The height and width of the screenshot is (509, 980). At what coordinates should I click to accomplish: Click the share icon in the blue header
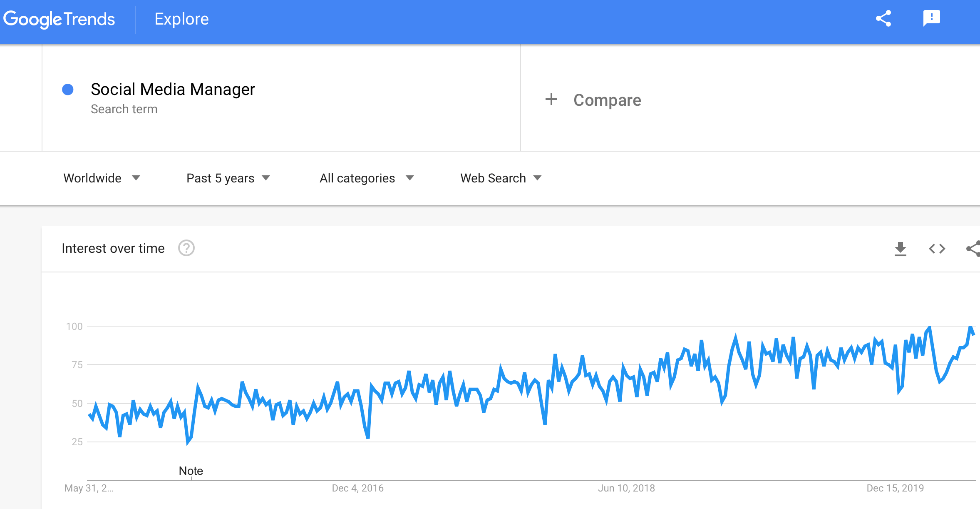click(883, 19)
